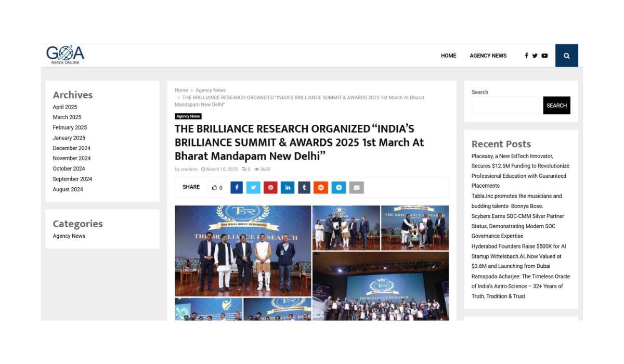Open the August 2024 archive

point(68,189)
